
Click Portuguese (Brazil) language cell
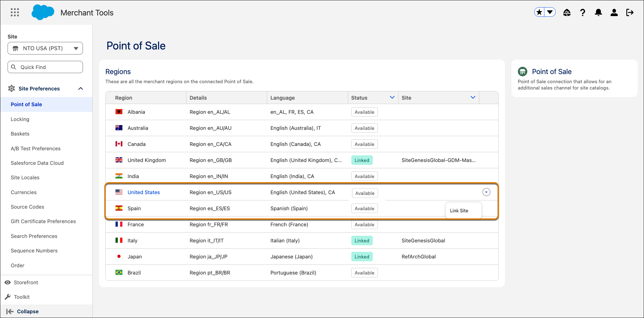click(293, 273)
